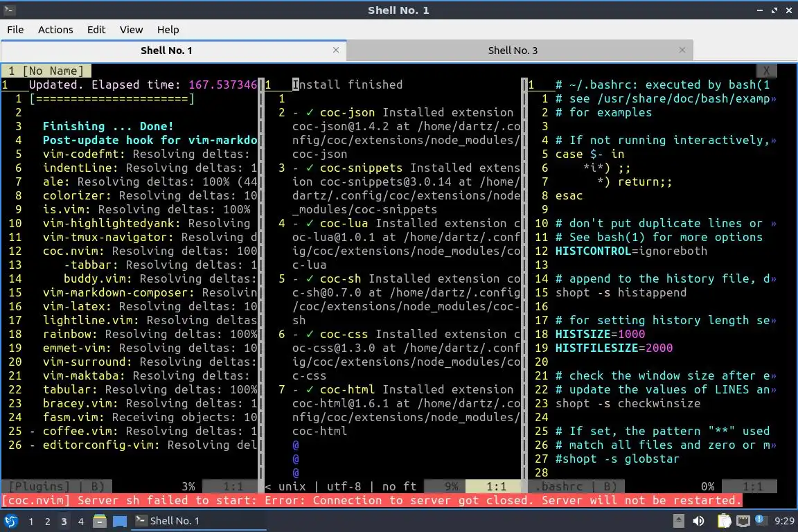Click the 'HISTCONTROL=ignoreboth' line
This screenshot has height=532, width=798.
(631, 251)
